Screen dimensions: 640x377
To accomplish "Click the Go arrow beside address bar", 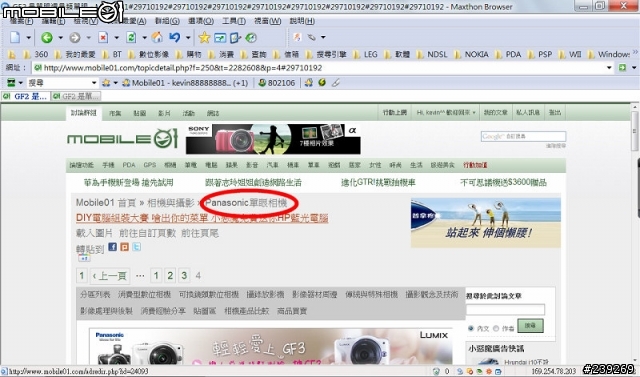I will point(622,67).
